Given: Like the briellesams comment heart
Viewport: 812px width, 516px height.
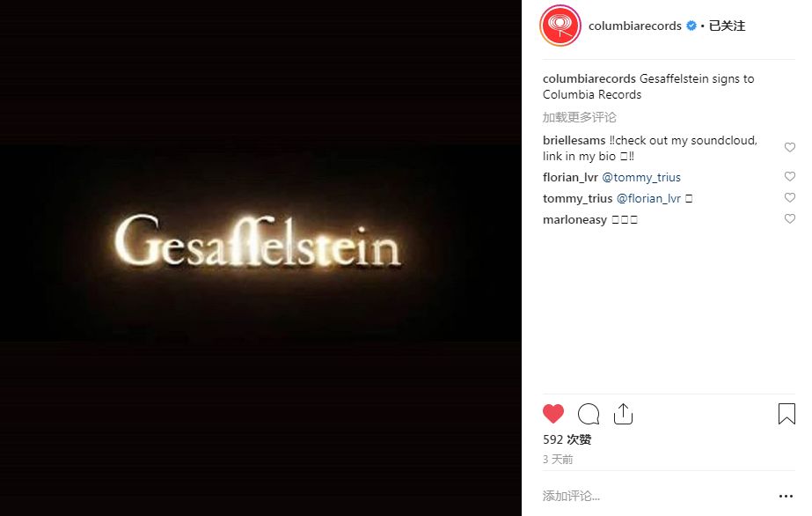Looking at the screenshot, I should [790, 148].
